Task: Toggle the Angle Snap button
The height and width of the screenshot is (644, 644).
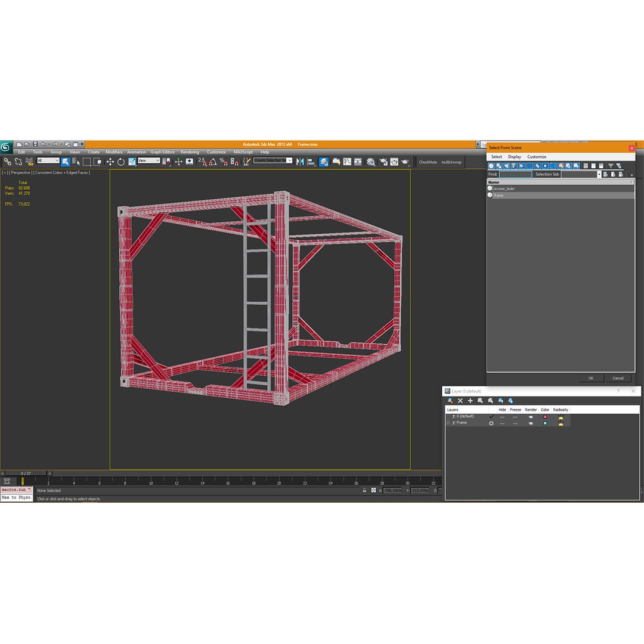Action: [213, 162]
